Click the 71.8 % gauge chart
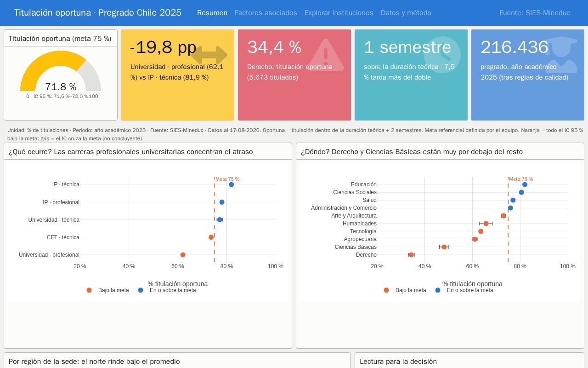The height and width of the screenshot is (368, 588). [61, 71]
